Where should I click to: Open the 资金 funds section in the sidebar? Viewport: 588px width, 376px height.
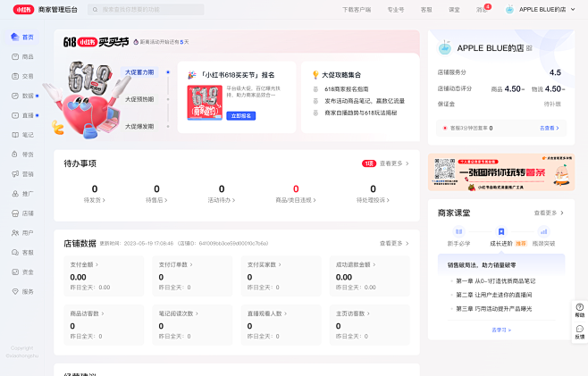23,272
